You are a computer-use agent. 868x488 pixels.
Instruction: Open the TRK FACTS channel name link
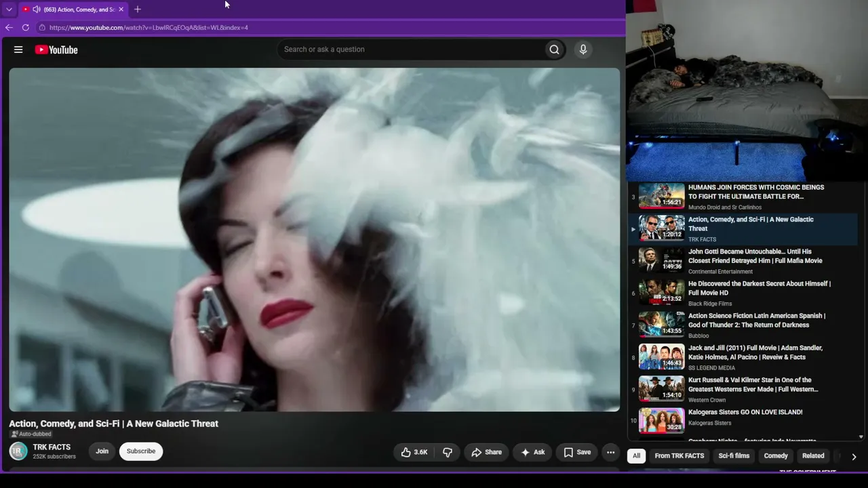click(x=52, y=447)
